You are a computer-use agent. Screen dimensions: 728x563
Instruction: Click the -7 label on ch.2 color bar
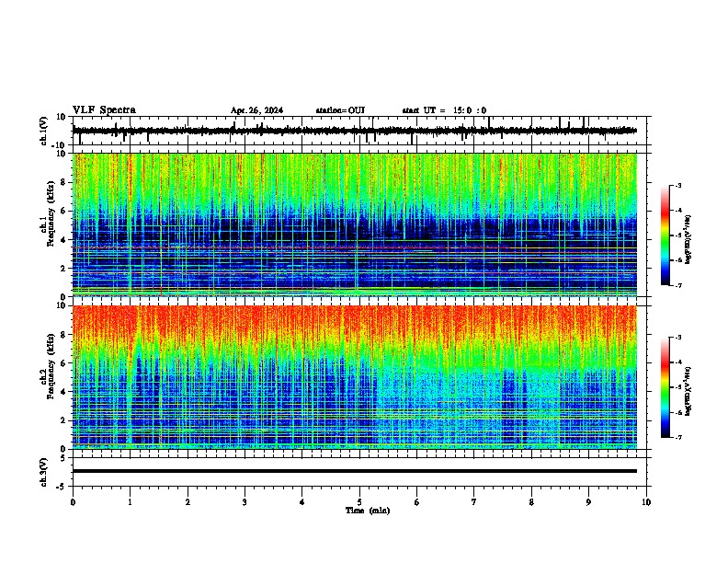coord(677,438)
